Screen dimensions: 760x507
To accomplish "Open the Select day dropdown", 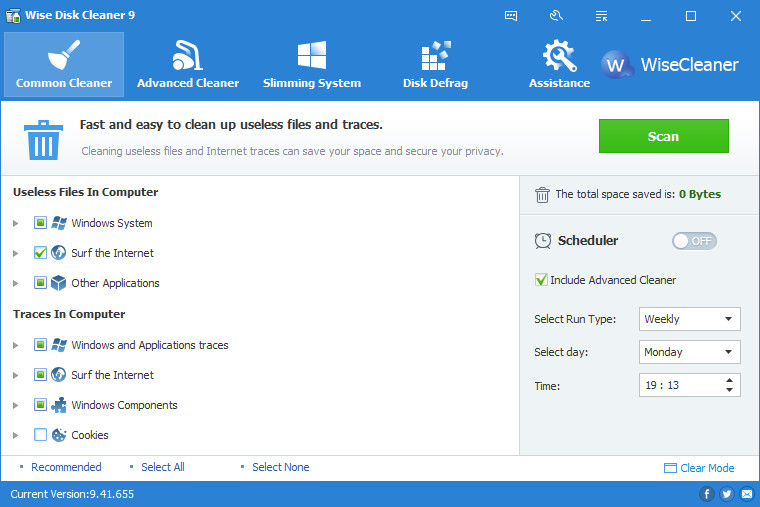I will pyautogui.click(x=690, y=352).
